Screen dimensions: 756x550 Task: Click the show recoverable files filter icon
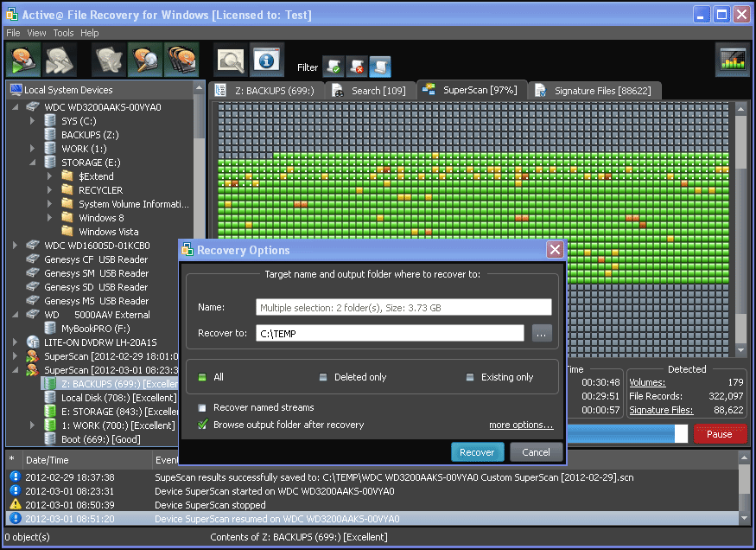(x=334, y=66)
